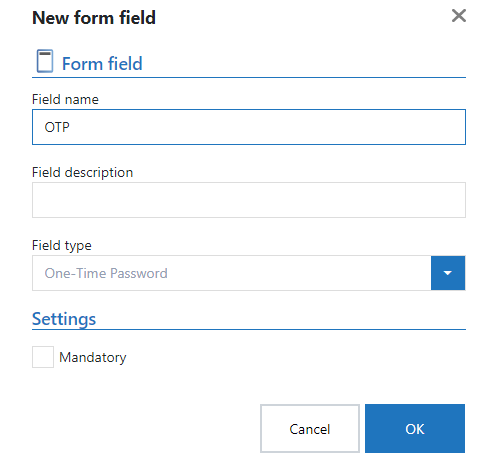Click into the Field description text box
This screenshot has height=456, width=488.
click(249, 200)
